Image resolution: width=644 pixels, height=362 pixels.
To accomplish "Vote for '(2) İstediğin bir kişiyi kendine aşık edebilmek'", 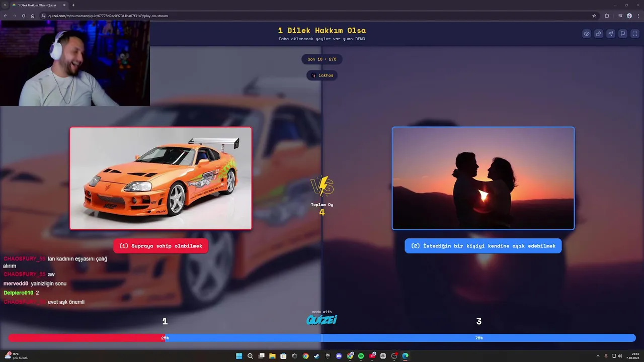I will click(x=483, y=246).
